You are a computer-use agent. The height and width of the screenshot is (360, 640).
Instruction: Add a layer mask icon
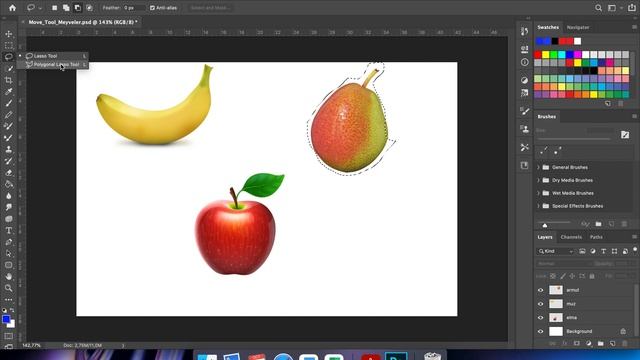[x=577, y=344]
